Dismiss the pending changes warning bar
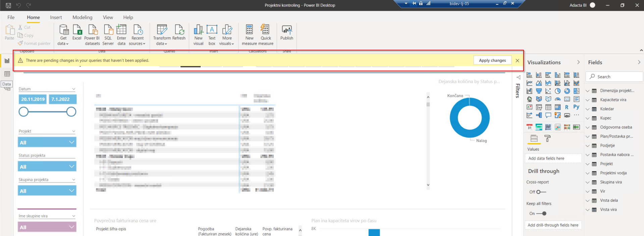This screenshot has width=644, height=236. [x=517, y=61]
